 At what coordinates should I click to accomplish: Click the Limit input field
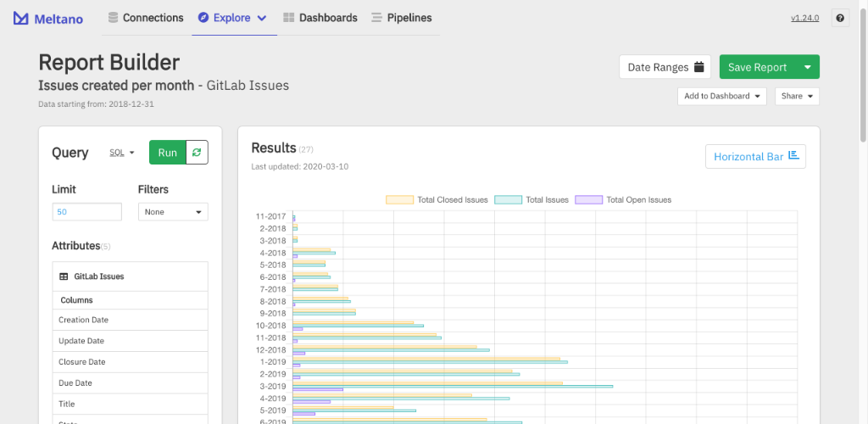coord(87,212)
